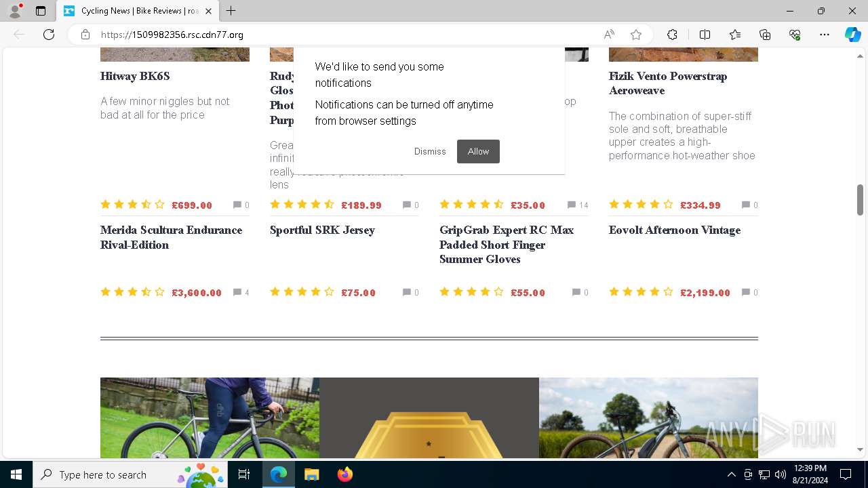Open network status tray icon
Image resolution: width=868 pixels, height=488 pixels.
(x=764, y=474)
